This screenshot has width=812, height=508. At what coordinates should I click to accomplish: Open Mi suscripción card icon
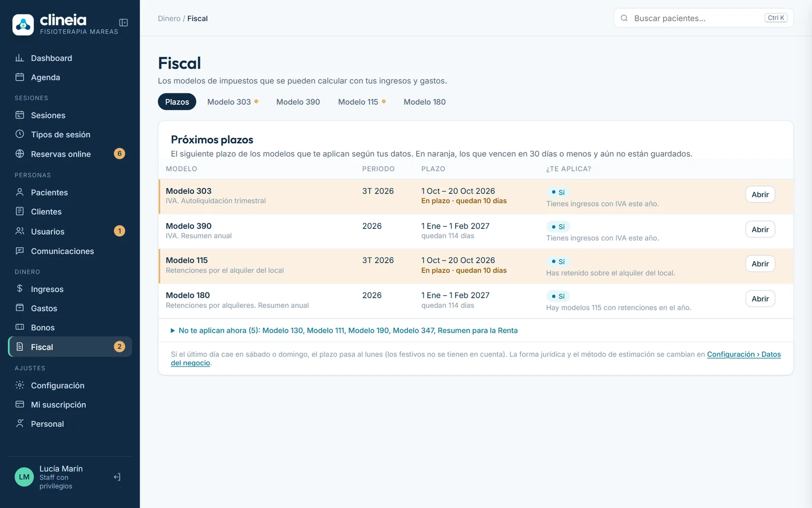pyautogui.click(x=20, y=404)
